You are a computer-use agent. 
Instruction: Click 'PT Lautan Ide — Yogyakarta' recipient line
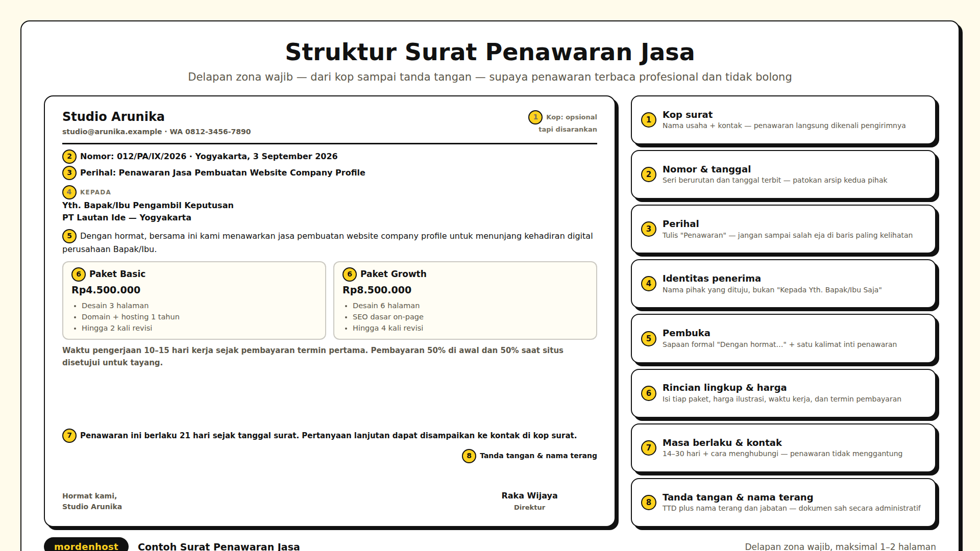pyautogui.click(x=127, y=218)
